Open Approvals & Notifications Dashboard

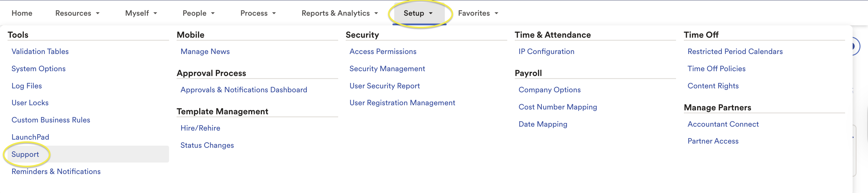244,90
